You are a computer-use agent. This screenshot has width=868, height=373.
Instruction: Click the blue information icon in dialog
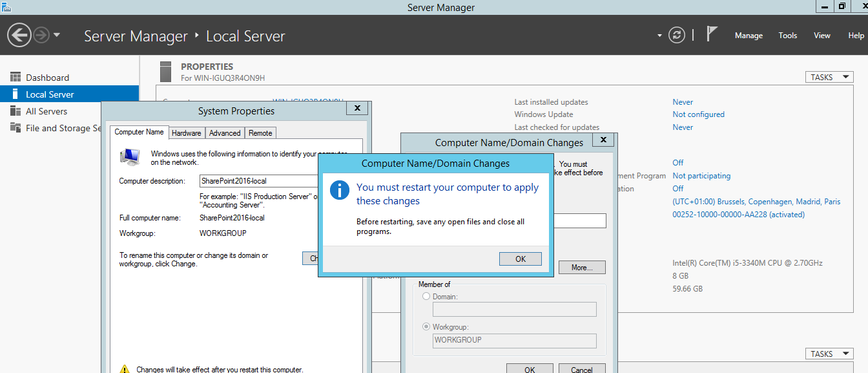point(340,190)
